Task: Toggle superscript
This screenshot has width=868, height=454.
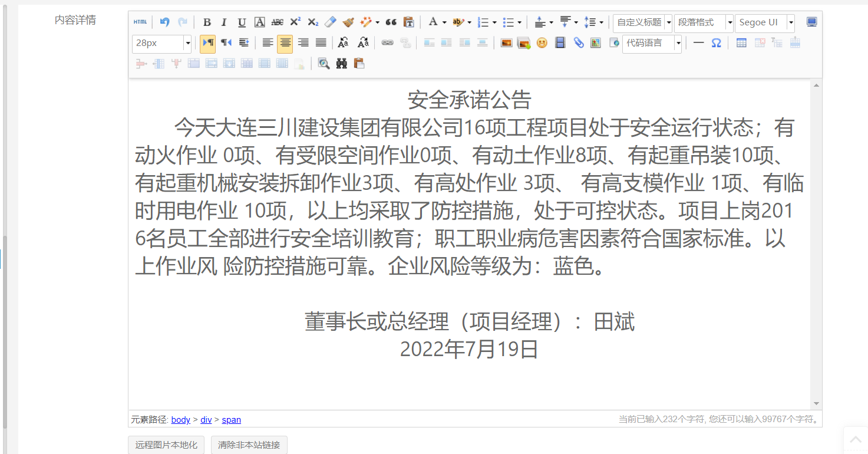Action: 295,22
